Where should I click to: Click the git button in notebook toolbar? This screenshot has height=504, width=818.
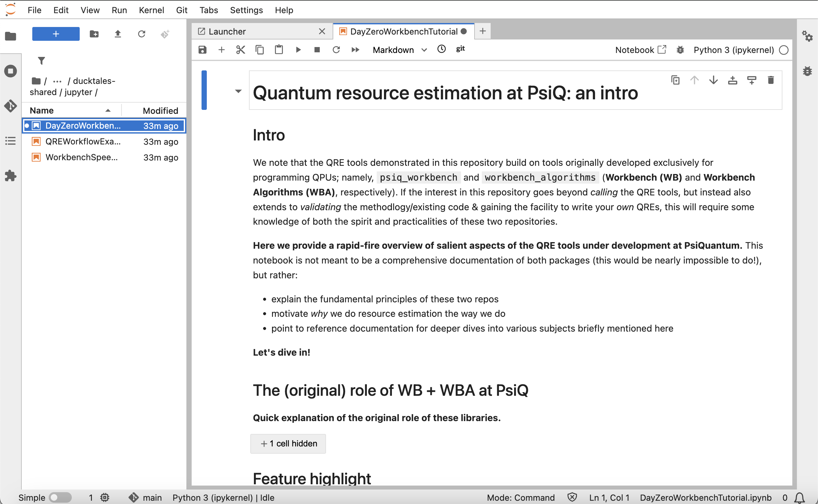(x=460, y=49)
